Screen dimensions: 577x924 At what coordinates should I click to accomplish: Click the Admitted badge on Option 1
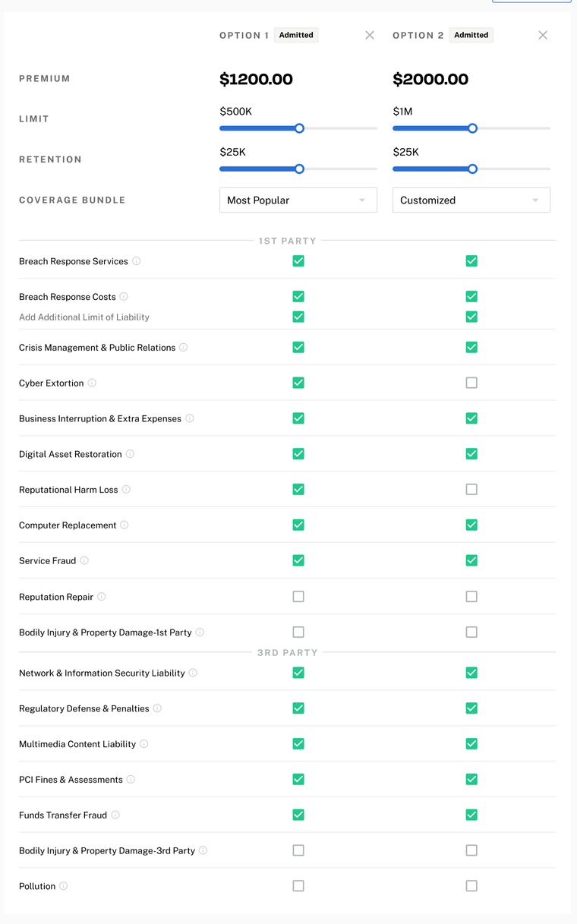coord(296,35)
